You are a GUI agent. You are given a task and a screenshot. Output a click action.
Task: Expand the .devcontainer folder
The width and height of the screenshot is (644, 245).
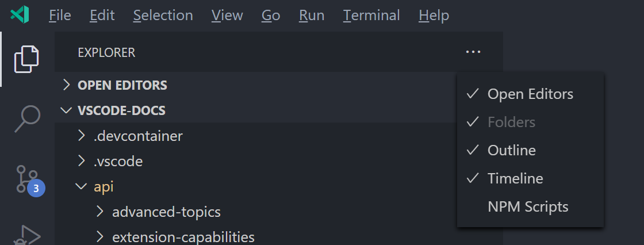coord(138,136)
